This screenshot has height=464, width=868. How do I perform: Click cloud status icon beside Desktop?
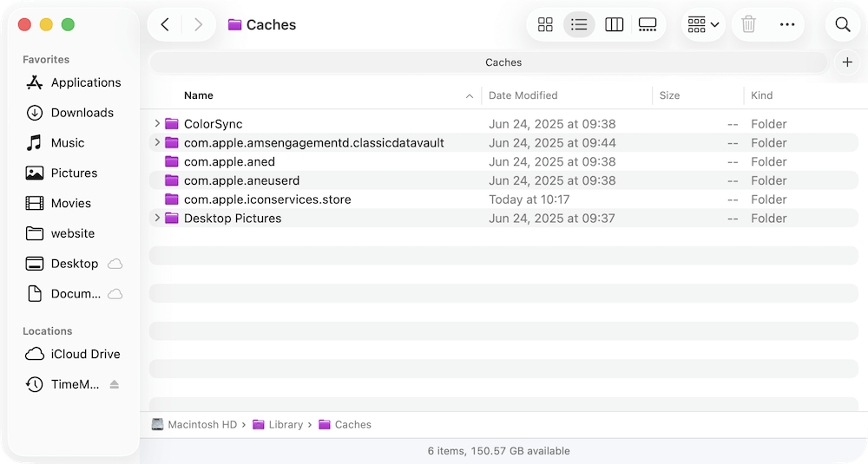click(115, 264)
